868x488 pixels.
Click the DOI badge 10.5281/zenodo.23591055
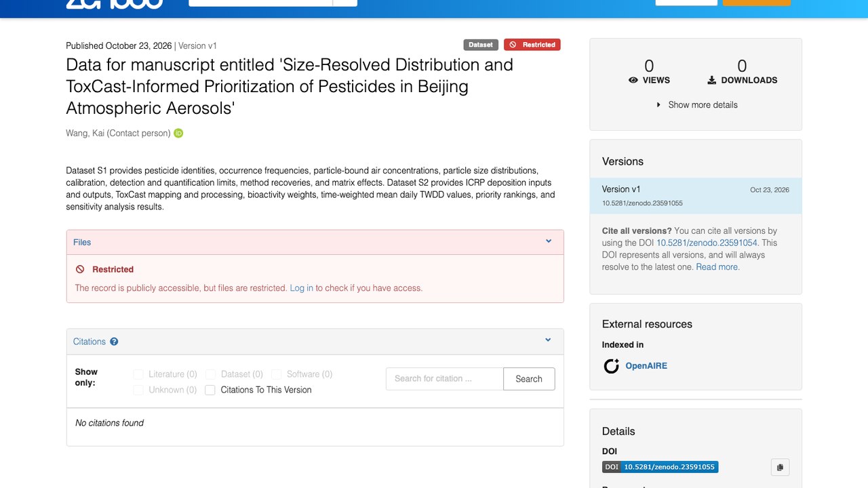(x=660, y=467)
